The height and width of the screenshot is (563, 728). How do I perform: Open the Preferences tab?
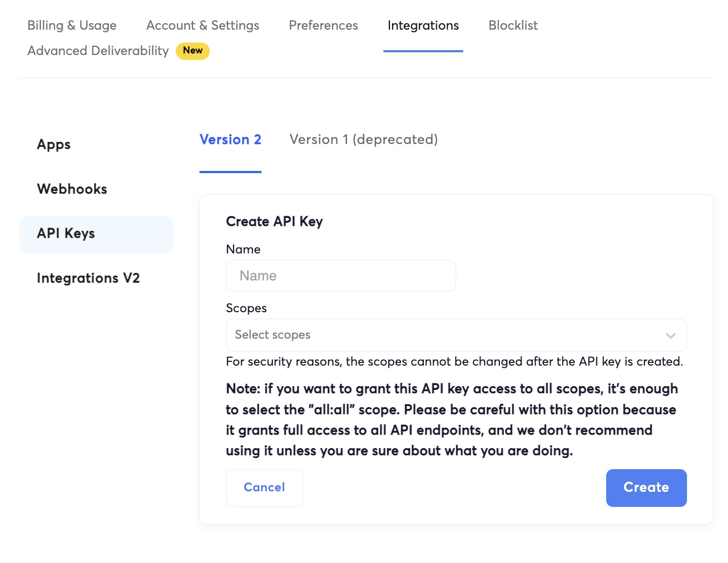(x=324, y=25)
